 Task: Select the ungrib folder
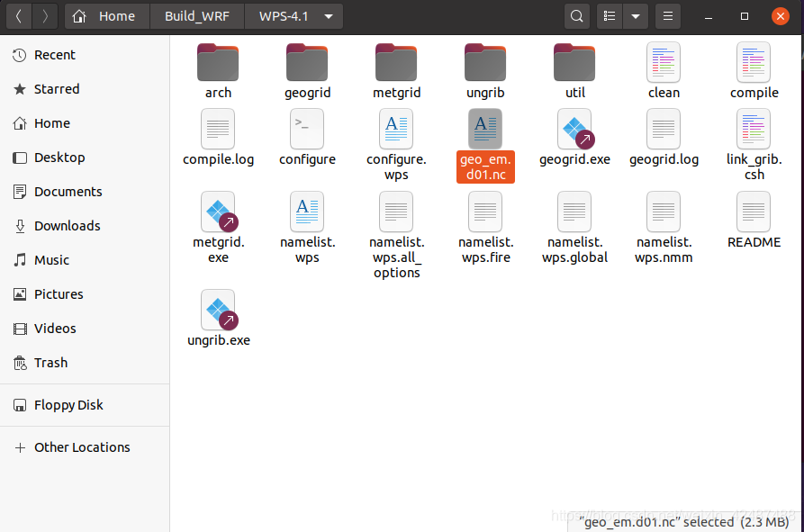(485, 71)
